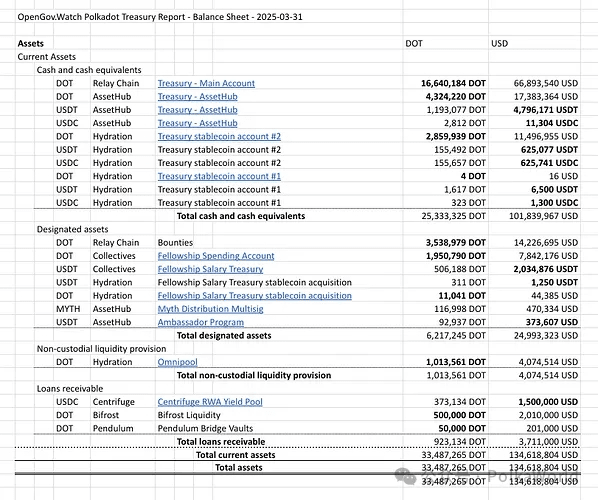Open linked Fellowship Salary Treasury stablecoin acquisition
The image size is (598, 500).
(x=255, y=296)
